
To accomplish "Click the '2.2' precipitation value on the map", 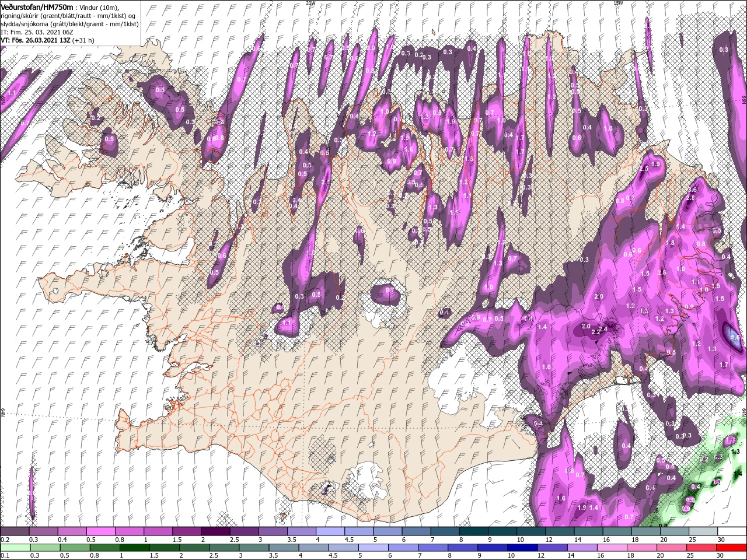I will tap(596, 332).
